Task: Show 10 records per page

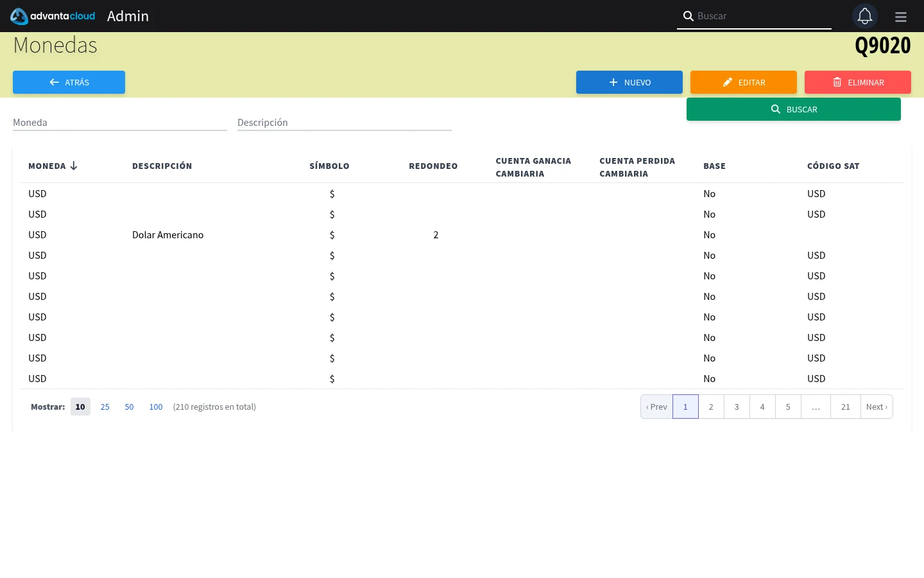Action: click(80, 407)
